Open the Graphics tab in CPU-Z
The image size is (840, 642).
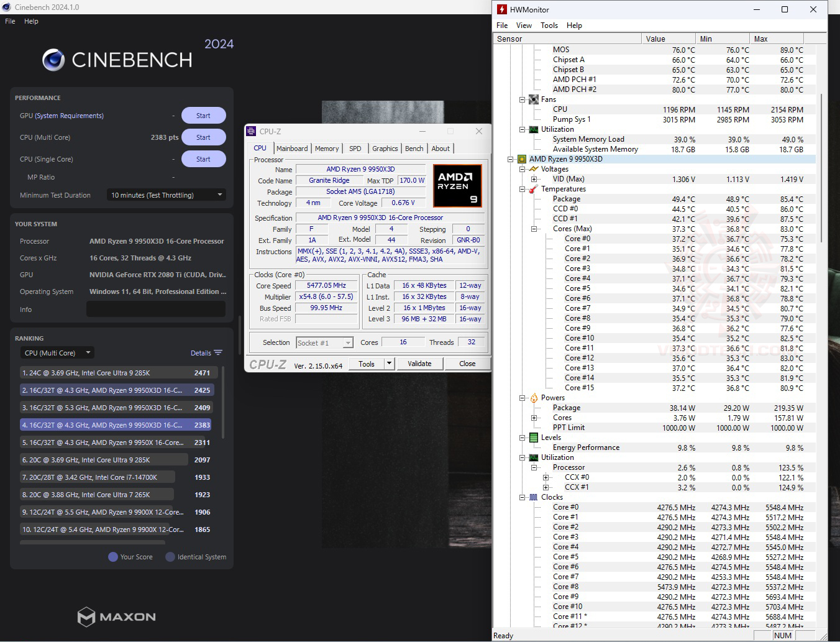coord(385,149)
